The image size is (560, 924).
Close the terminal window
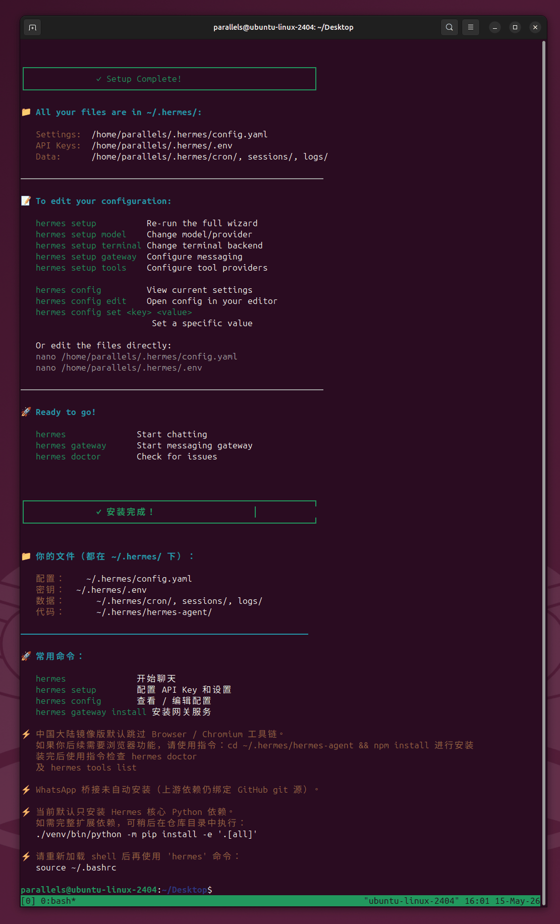pos(535,27)
